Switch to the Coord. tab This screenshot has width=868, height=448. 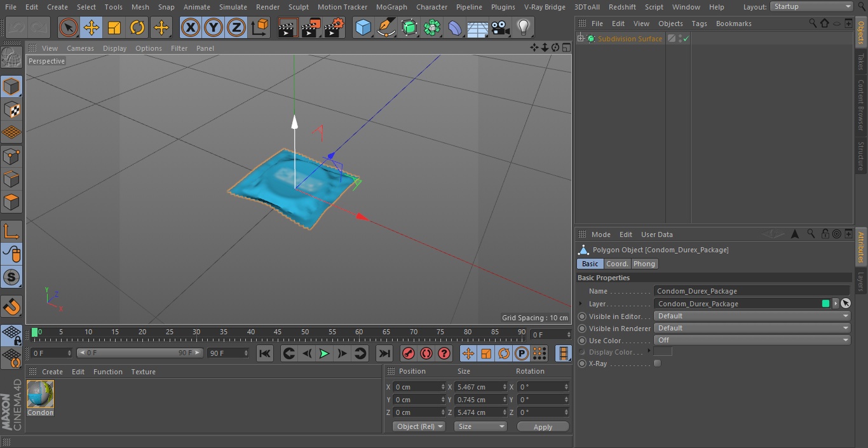[x=616, y=264]
